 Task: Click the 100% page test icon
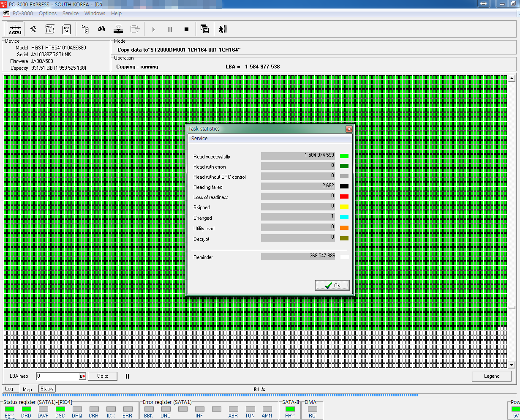pos(66,29)
